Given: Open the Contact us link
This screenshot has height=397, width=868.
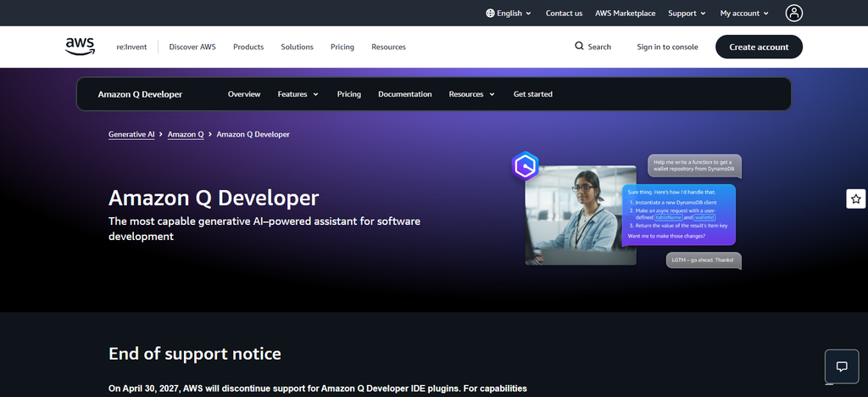Looking at the screenshot, I should pos(564,14).
